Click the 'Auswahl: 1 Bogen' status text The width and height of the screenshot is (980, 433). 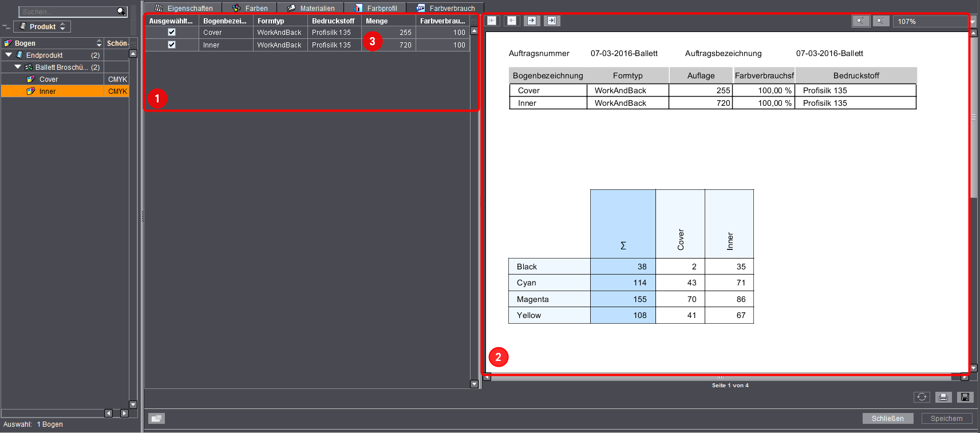(33, 424)
